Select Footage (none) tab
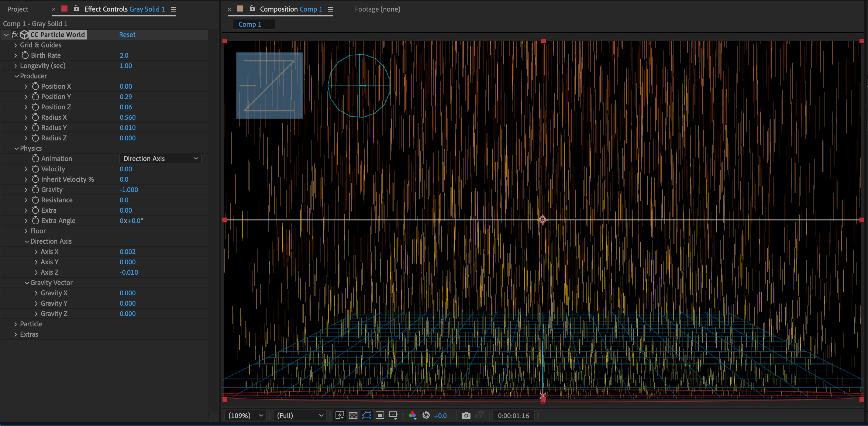Image resolution: width=868 pixels, height=426 pixels. tap(377, 9)
